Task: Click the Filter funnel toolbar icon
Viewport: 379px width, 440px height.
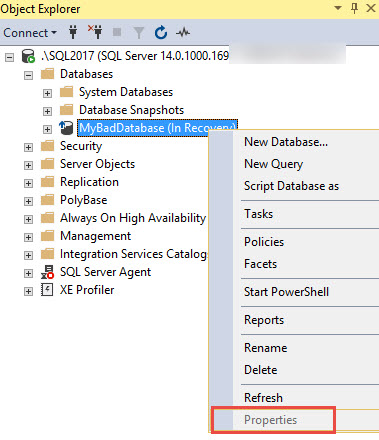Action: tap(139, 33)
